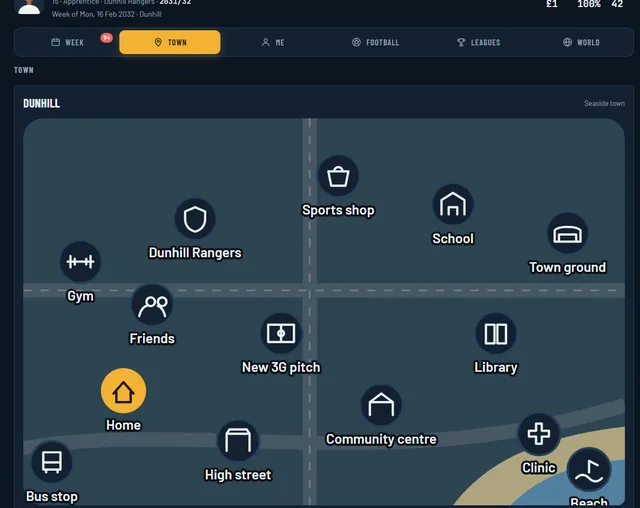Click the Clinic text label
The width and height of the screenshot is (640, 508).
tap(539, 468)
